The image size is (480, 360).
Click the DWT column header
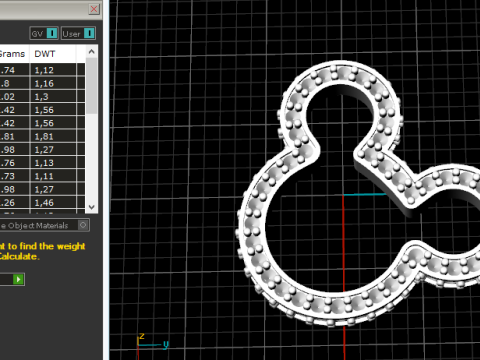[x=53, y=54]
